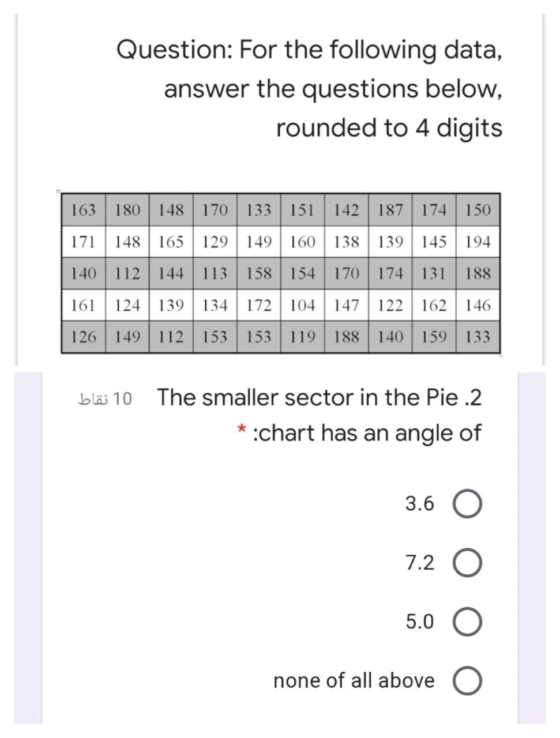Select the table cell containing 194

[x=479, y=241]
